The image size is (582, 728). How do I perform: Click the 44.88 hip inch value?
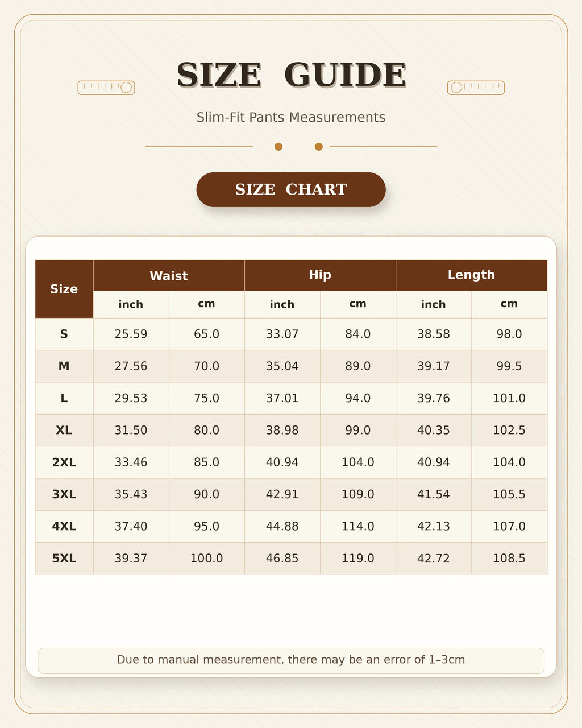[282, 526]
